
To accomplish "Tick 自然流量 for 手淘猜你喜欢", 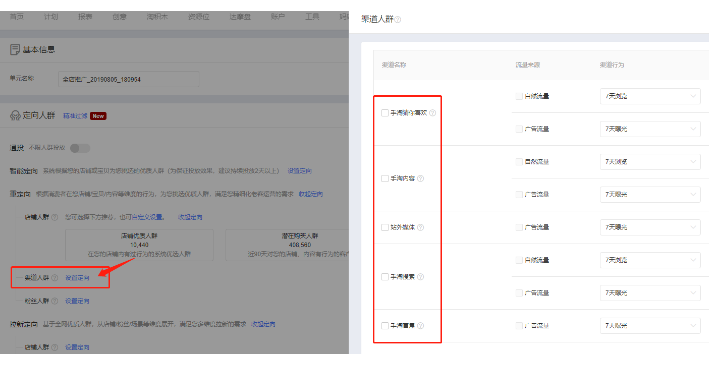I will [x=519, y=96].
